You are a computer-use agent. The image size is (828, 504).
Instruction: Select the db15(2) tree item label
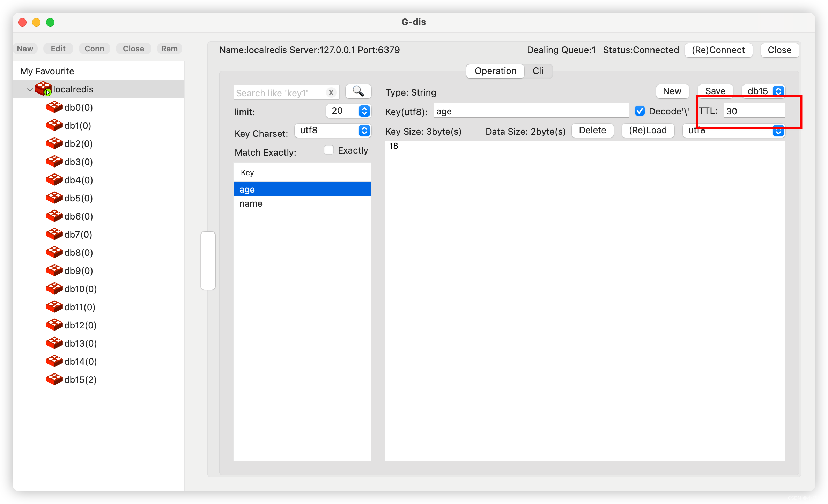coord(80,380)
